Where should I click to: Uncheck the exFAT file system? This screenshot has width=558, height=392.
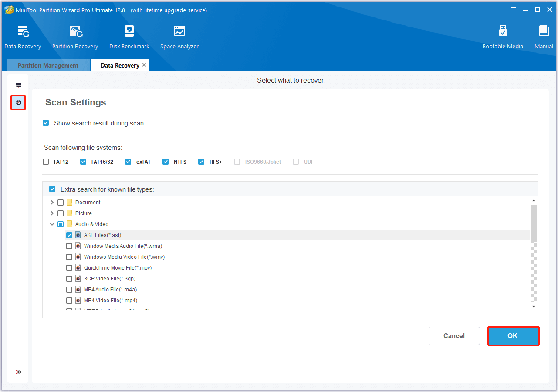[x=128, y=162]
